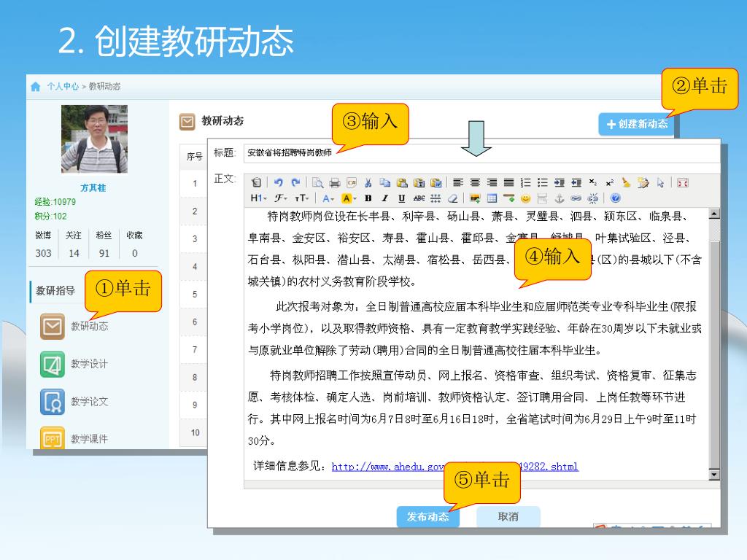Image resolution: width=747 pixels, height=560 pixels.
Task: Insert a numbered list
Action: pos(525,182)
